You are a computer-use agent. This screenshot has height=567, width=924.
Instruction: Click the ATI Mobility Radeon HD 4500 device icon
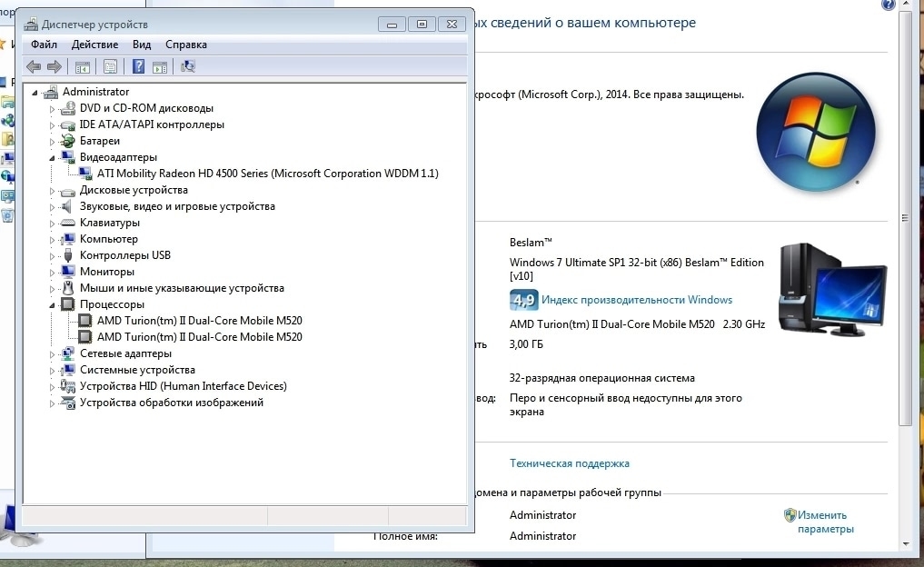point(85,174)
